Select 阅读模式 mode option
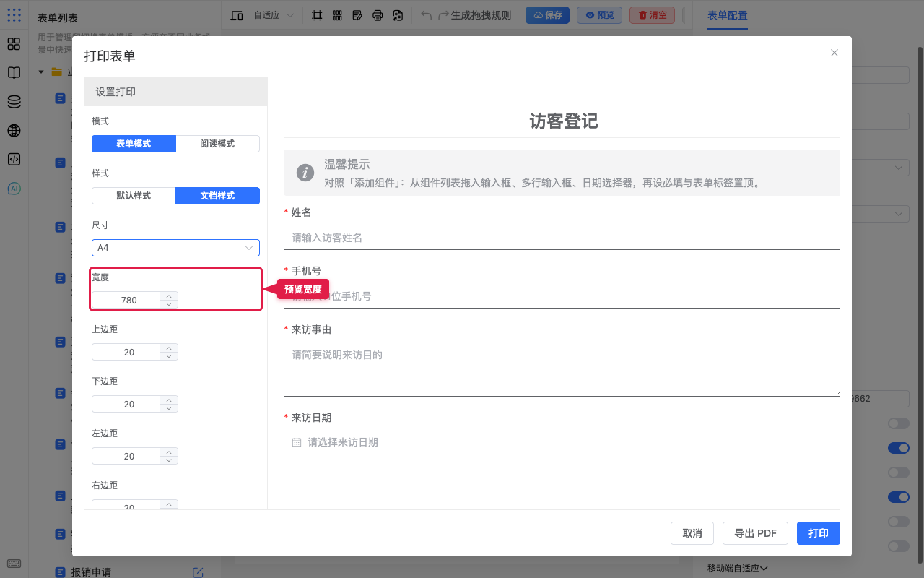924x578 pixels. click(x=217, y=144)
